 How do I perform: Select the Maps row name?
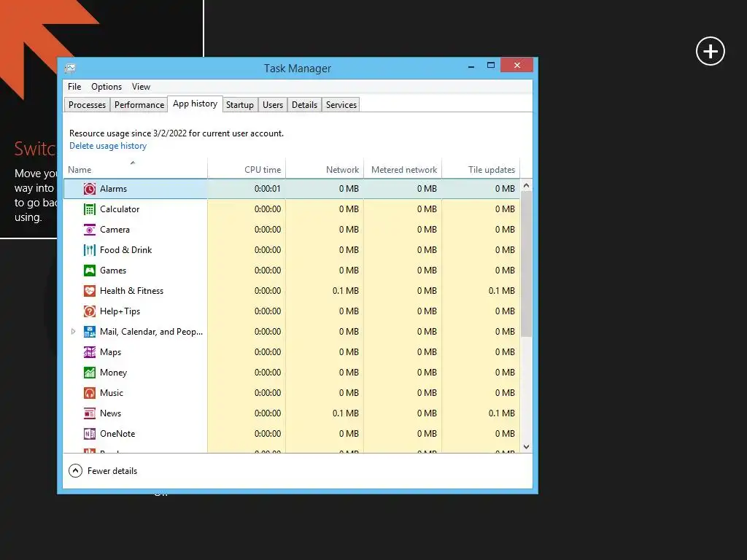(111, 352)
